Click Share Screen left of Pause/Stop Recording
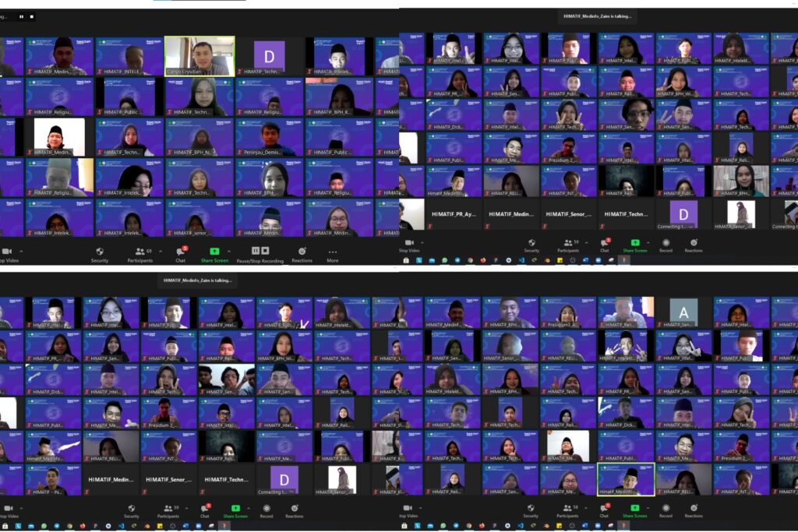Viewport: 798px width, 532px height. 214,255
